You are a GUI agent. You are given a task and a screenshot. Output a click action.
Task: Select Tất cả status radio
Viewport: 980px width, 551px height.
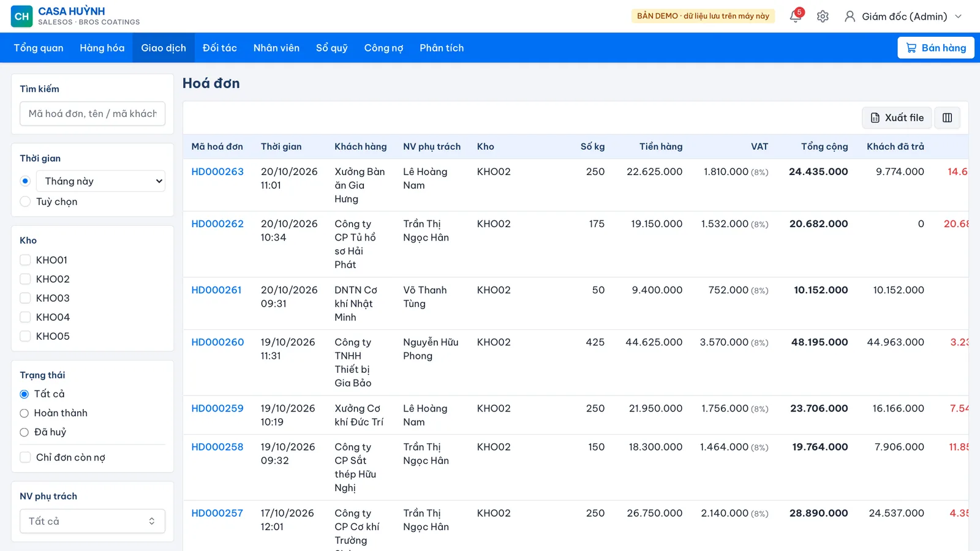point(24,394)
